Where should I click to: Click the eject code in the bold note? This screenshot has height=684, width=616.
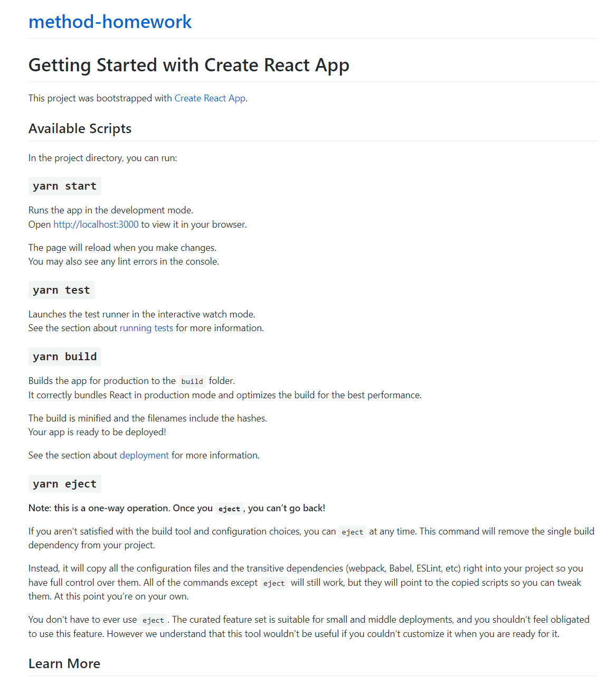click(229, 509)
